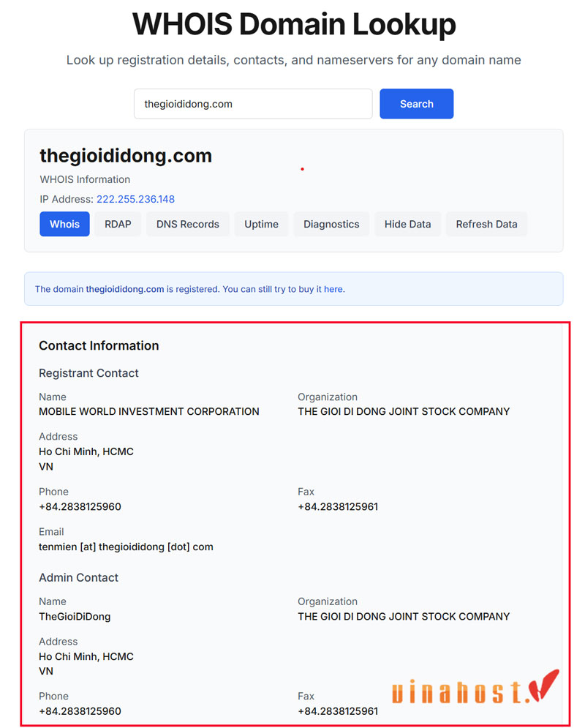Click the thegioididong.com link in the notice
The width and height of the screenshot is (585, 728).
pyautogui.click(x=125, y=289)
